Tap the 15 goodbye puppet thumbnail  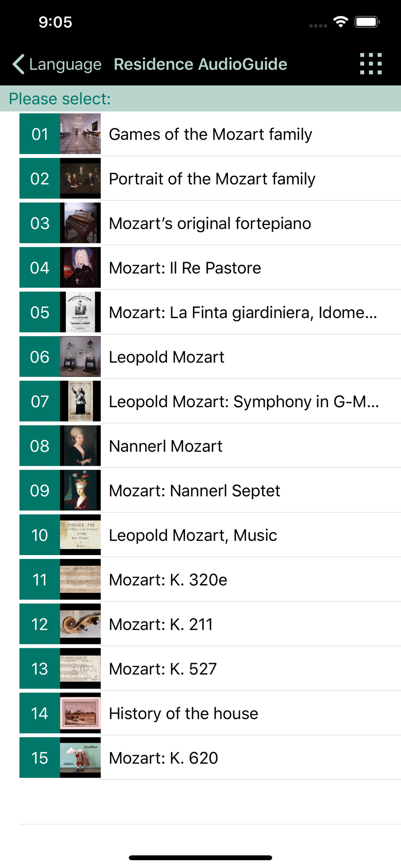click(x=80, y=758)
